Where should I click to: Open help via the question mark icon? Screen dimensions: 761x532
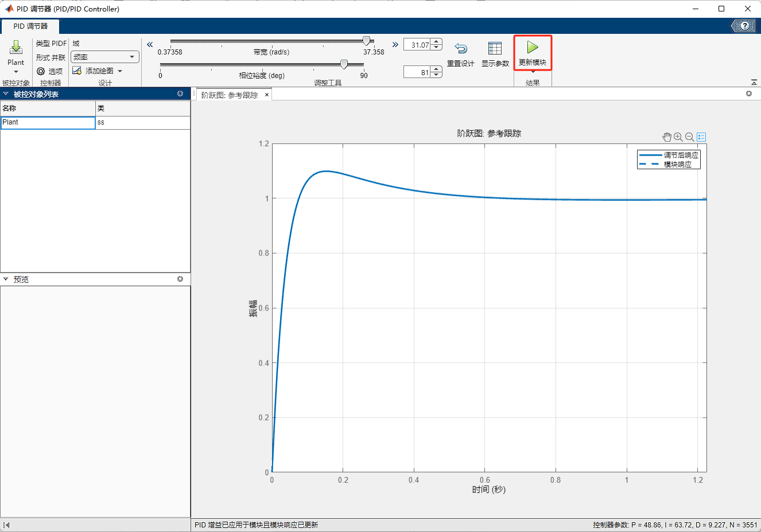coord(745,26)
